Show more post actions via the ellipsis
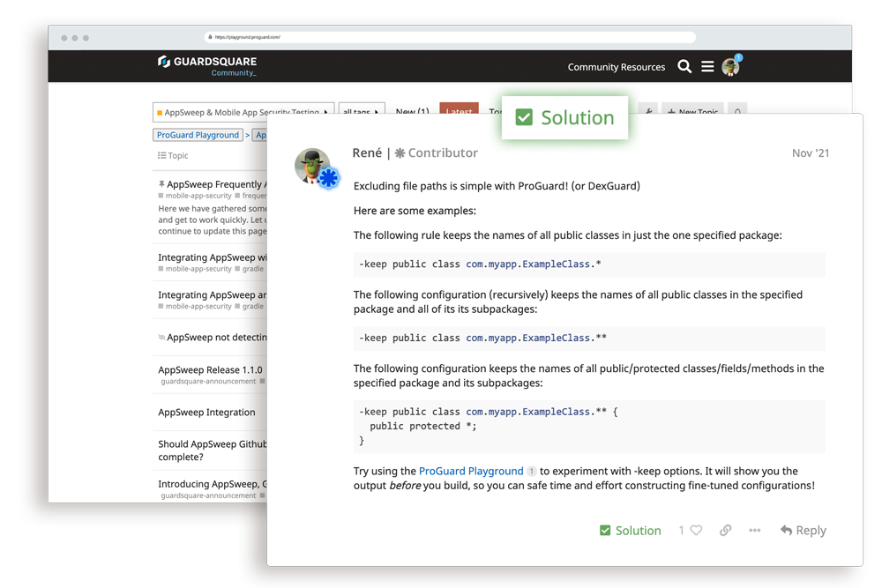Image resolution: width=882 pixels, height=588 pixels. click(x=755, y=530)
